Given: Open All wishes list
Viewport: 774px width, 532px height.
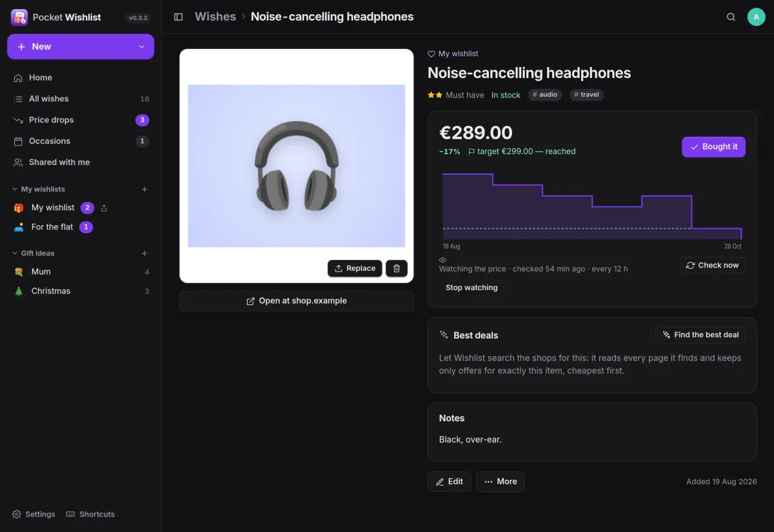Looking at the screenshot, I should [81, 99].
